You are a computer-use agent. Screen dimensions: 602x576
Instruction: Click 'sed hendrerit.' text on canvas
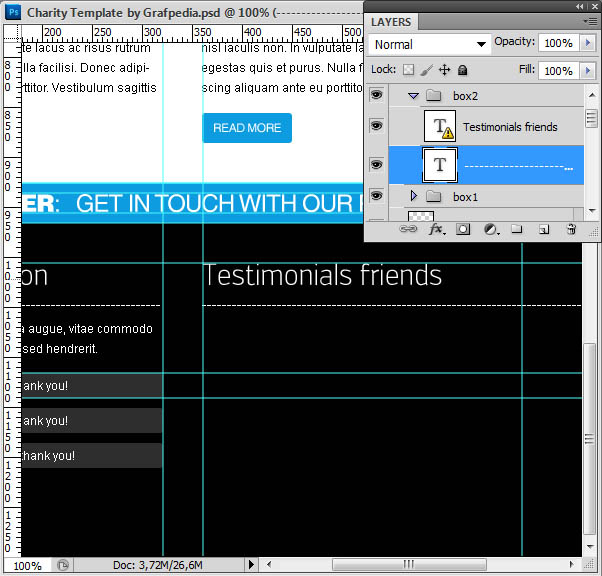coord(60,349)
